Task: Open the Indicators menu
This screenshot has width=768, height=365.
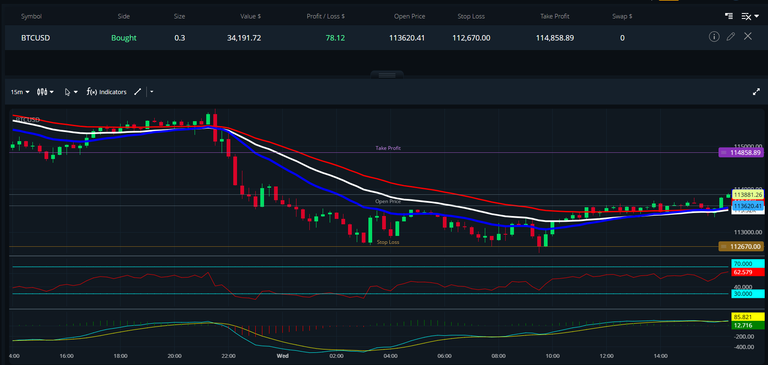Action: click(x=107, y=92)
